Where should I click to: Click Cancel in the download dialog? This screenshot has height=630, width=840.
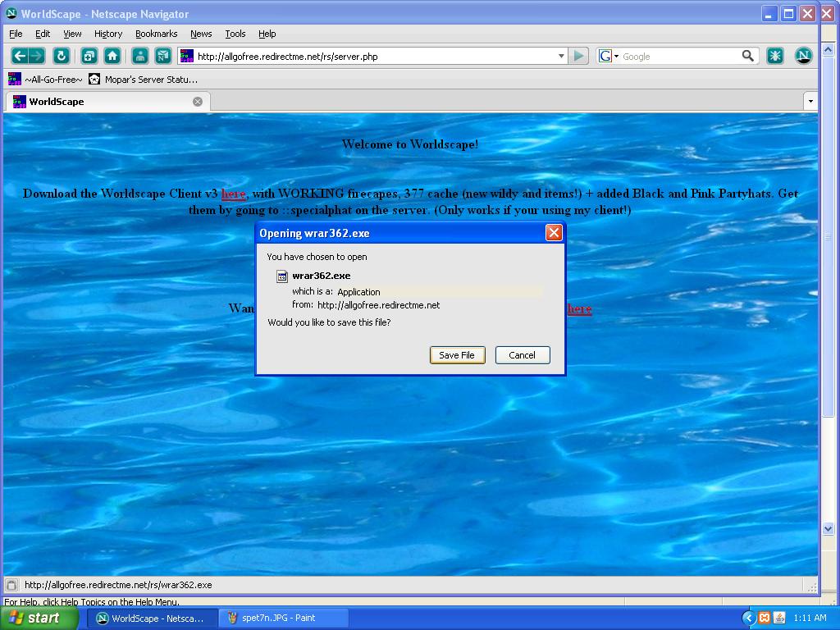523,355
